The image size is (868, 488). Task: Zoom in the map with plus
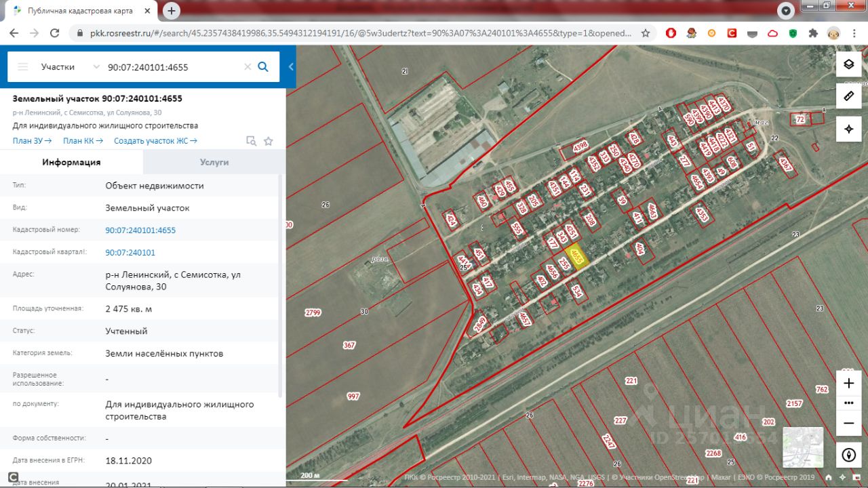point(848,384)
